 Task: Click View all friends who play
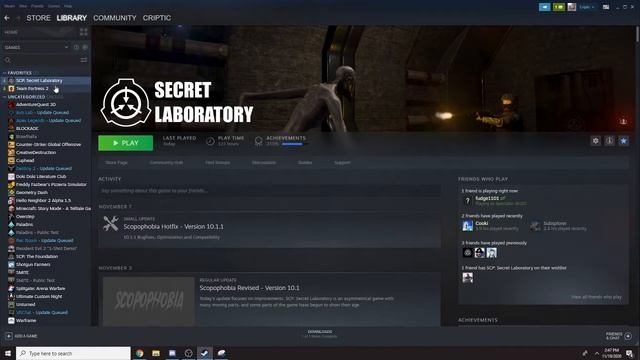pos(596,297)
